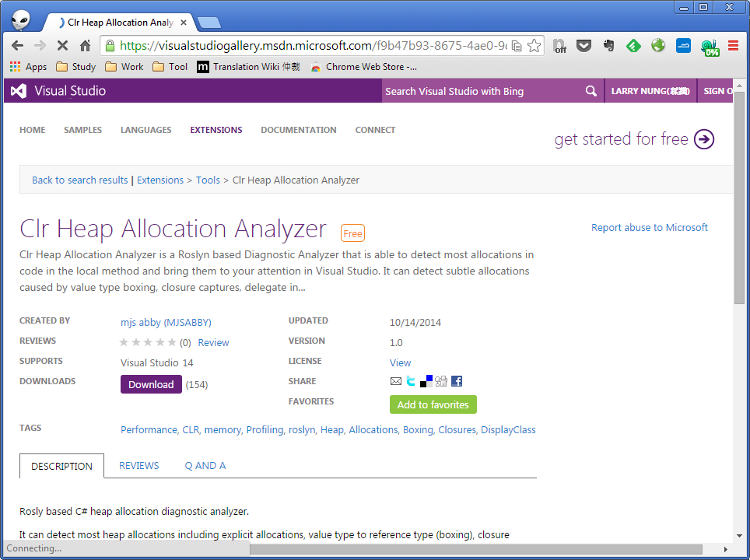Open the HOME navigation item
The image size is (750, 560).
click(33, 130)
